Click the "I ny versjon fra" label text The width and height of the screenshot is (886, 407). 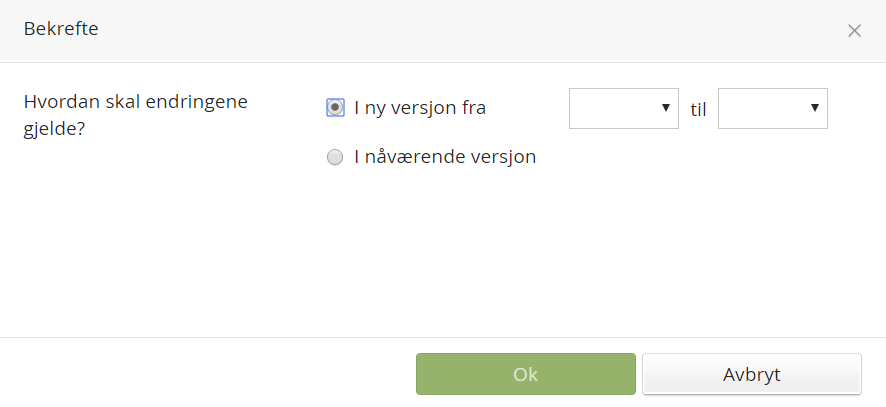pyautogui.click(x=420, y=108)
